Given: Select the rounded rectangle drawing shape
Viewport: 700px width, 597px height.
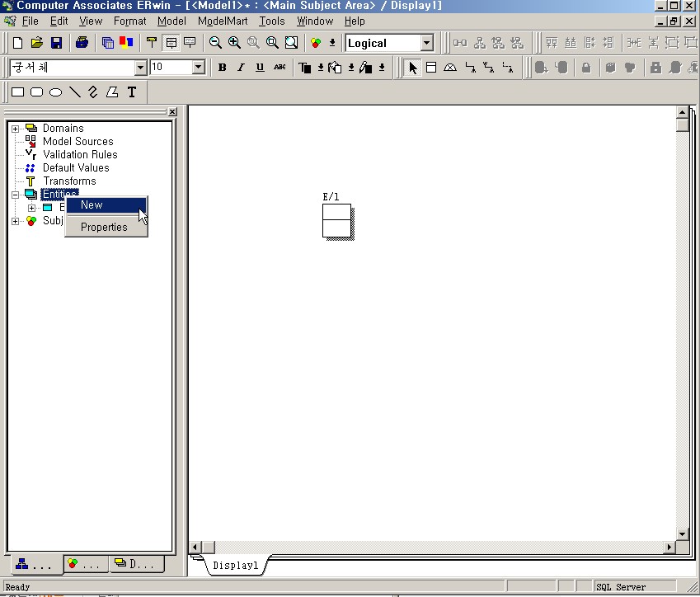Looking at the screenshot, I should [x=36, y=92].
